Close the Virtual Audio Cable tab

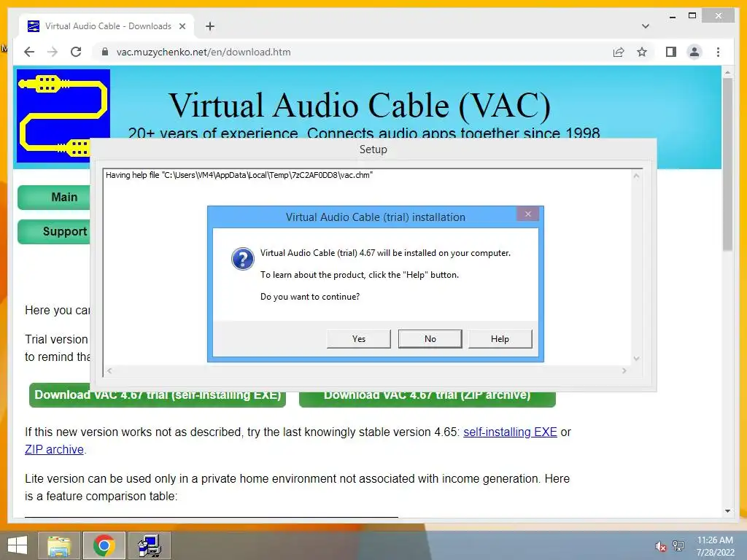182,26
